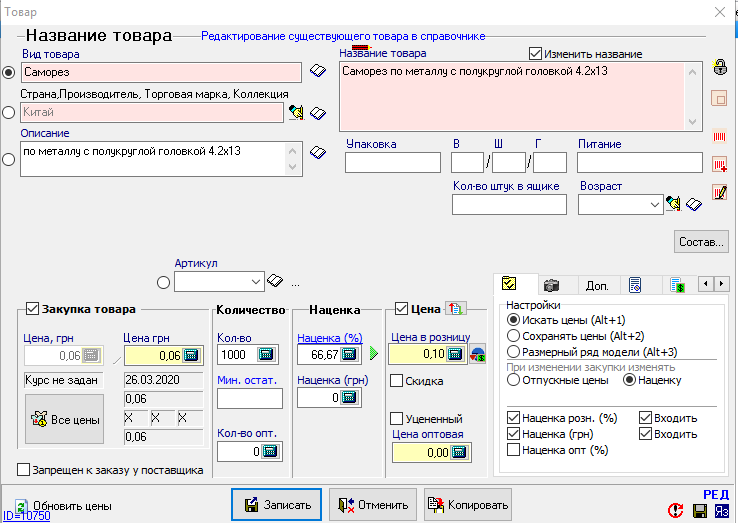Open the camera photo tab

(x=550, y=285)
